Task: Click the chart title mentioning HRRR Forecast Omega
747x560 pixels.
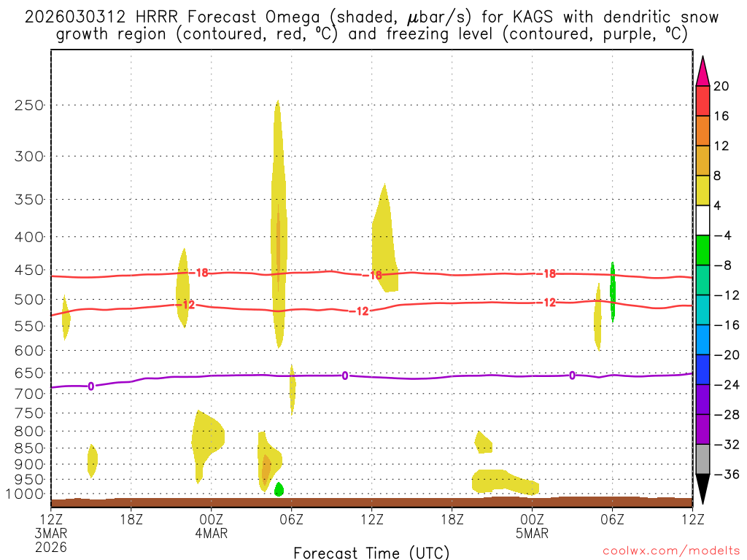Action: (371, 26)
